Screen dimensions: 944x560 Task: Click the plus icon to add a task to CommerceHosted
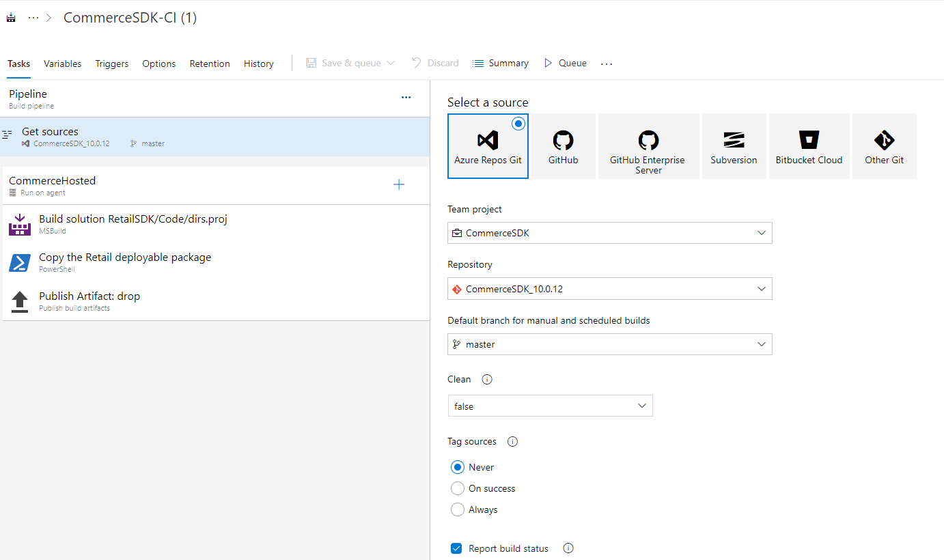[x=399, y=184]
